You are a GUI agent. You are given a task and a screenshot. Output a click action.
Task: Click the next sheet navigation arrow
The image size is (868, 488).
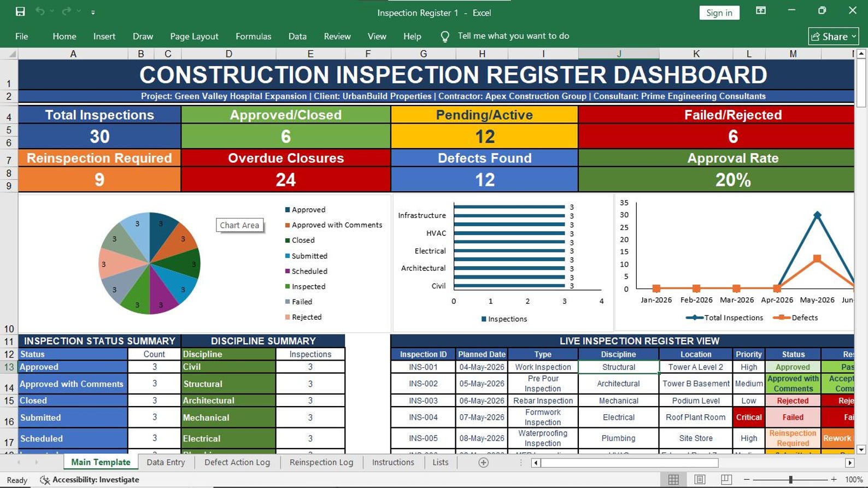click(x=37, y=462)
